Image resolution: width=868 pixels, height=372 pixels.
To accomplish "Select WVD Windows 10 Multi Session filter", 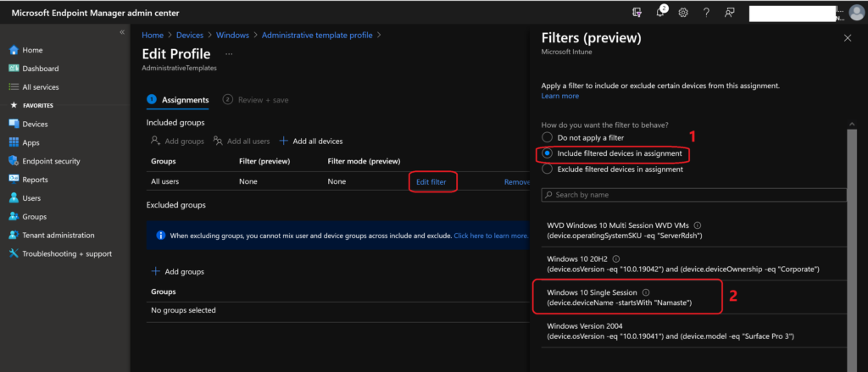I will pyautogui.click(x=693, y=230).
